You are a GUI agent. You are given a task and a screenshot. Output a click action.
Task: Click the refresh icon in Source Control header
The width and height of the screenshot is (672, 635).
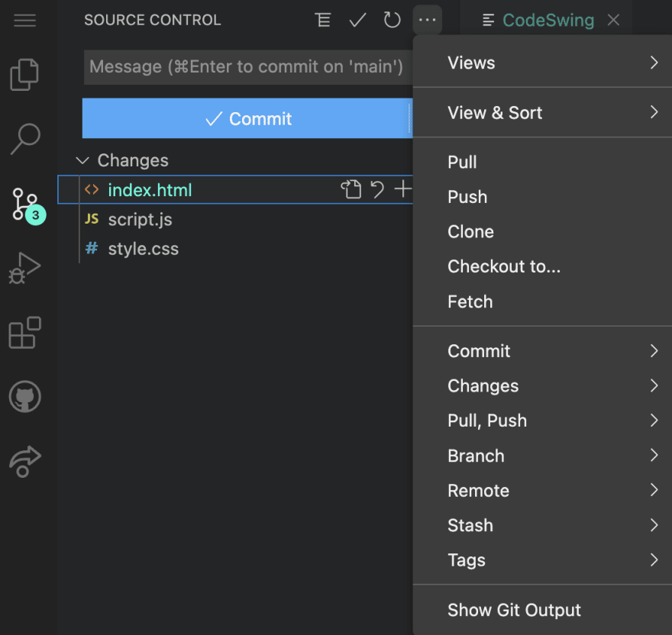coord(392,20)
